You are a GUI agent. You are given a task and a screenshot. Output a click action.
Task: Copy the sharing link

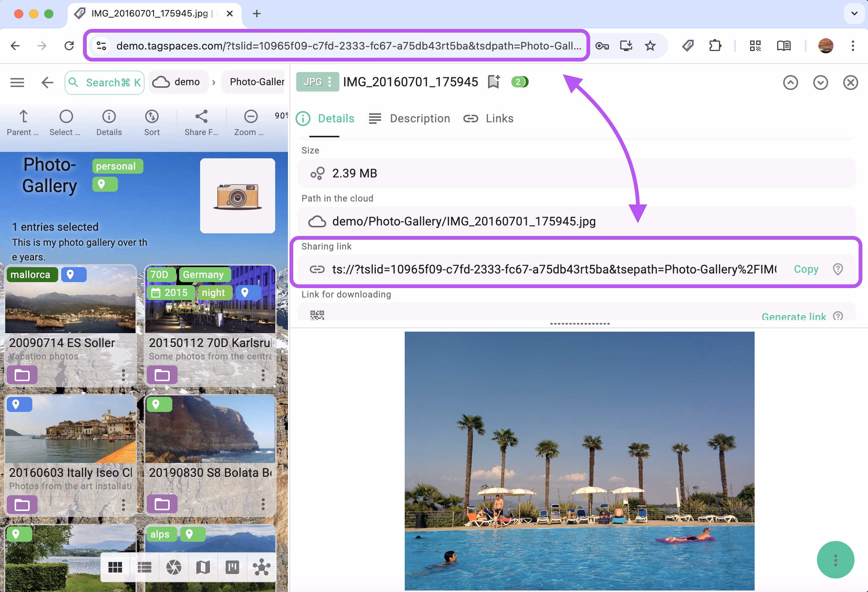(x=806, y=269)
